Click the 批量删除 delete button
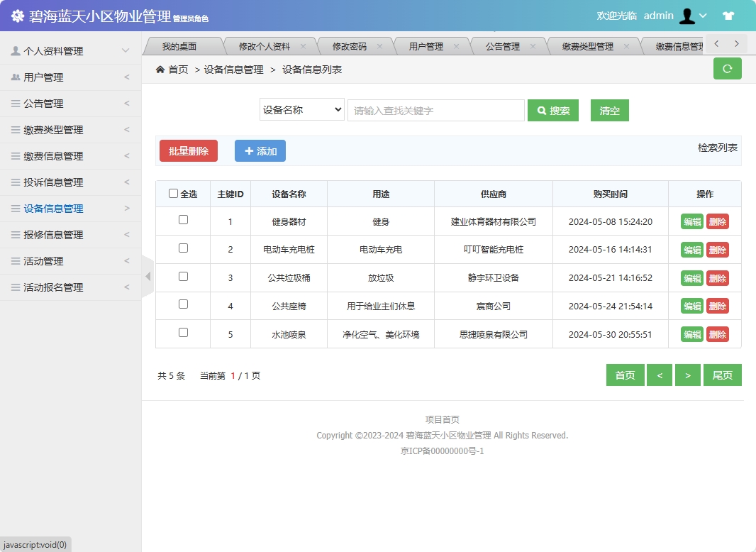Viewport: 756px width, 552px height. tap(188, 150)
